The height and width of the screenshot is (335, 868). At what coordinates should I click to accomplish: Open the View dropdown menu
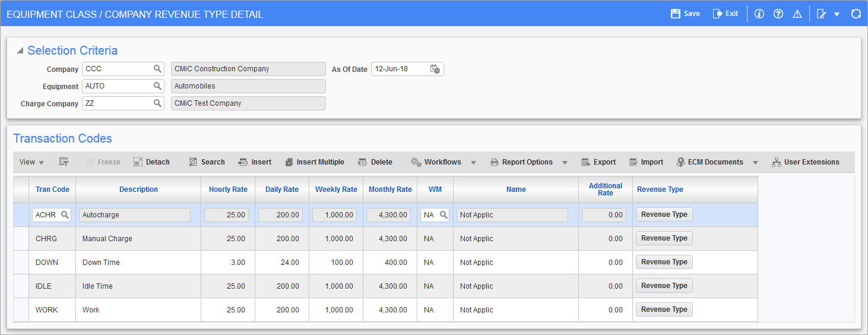(x=32, y=162)
